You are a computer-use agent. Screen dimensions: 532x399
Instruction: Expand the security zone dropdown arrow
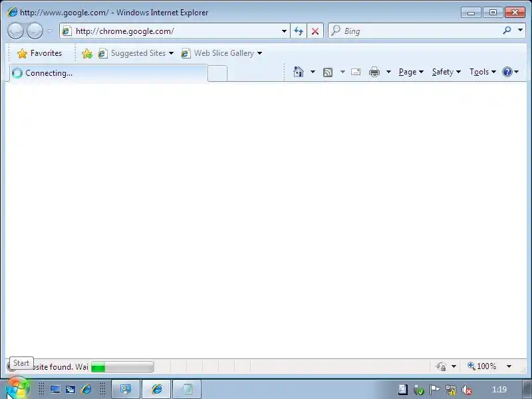point(454,366)
